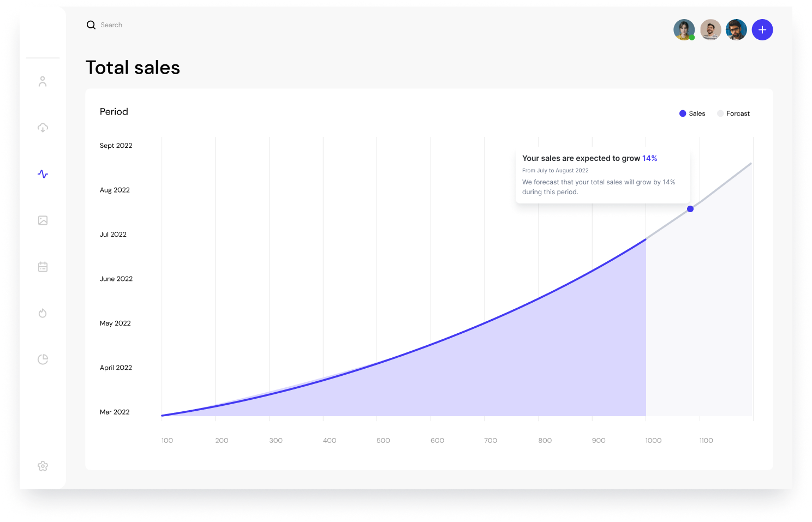Click the 'Period' chart label
Screen dimensions: 812x522
114,112
